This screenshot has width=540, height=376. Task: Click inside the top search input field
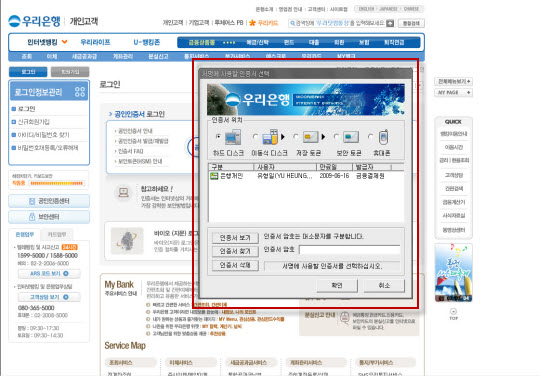340,23
